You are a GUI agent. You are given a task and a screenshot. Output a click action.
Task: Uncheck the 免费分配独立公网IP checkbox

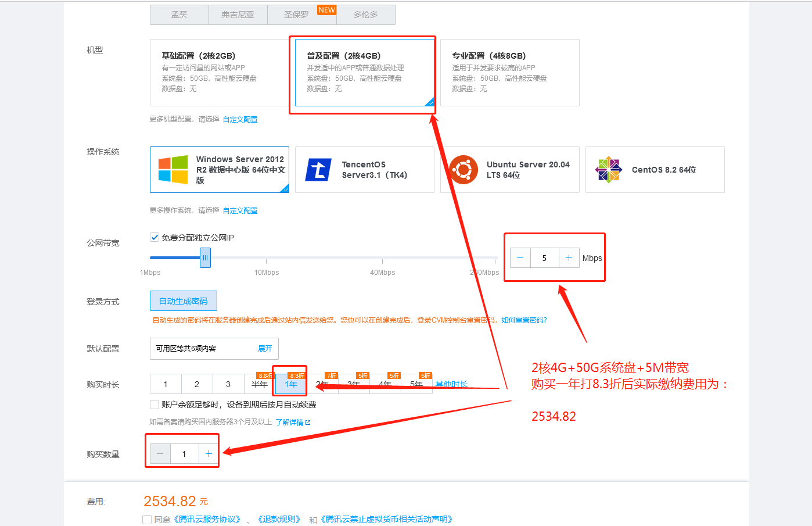155,237
